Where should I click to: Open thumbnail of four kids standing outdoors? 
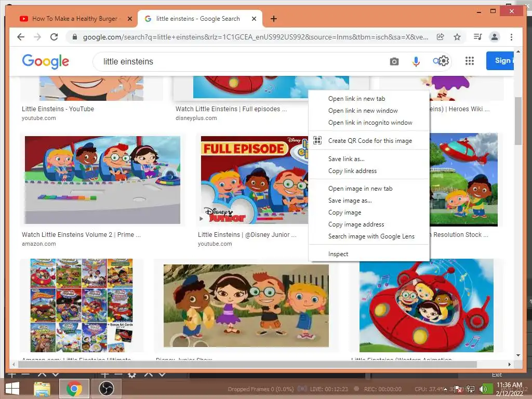click(x=246, y=305)
